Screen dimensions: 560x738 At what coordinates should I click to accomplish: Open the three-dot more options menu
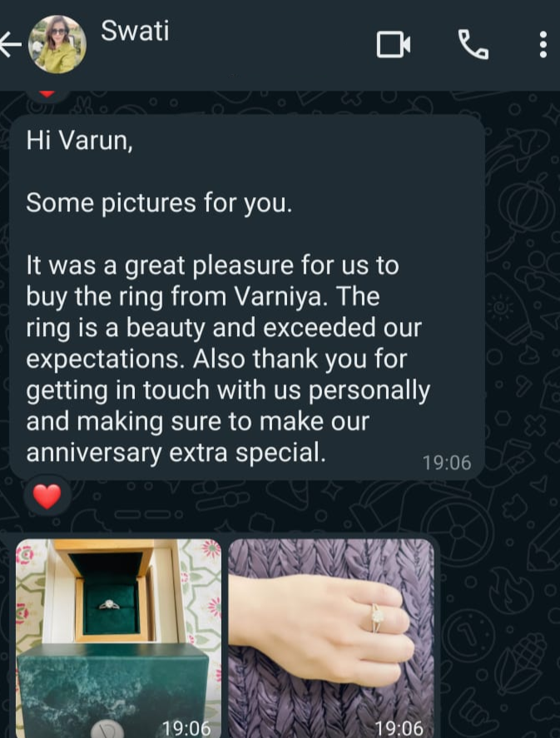543,45
